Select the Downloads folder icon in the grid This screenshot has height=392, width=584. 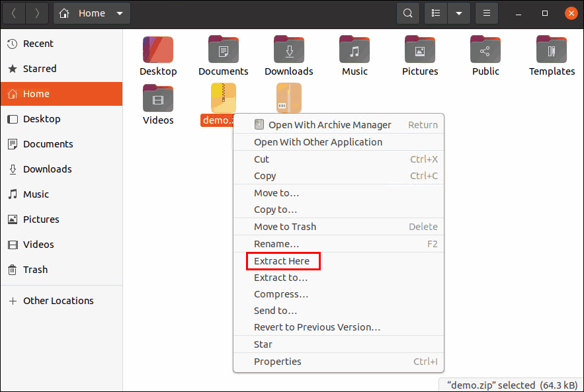(x=289, y=50)
